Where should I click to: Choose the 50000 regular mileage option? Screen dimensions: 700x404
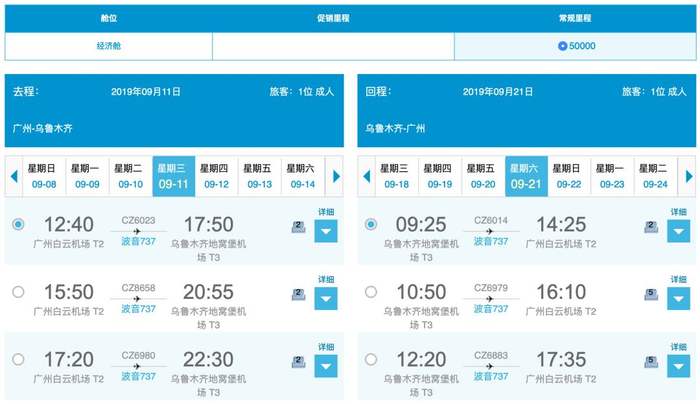[576, 46]
